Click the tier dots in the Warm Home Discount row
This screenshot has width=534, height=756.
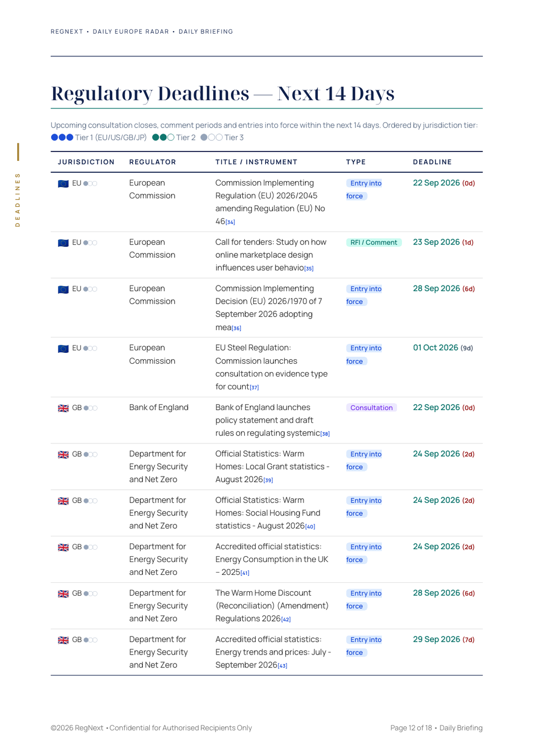[90, 594]
